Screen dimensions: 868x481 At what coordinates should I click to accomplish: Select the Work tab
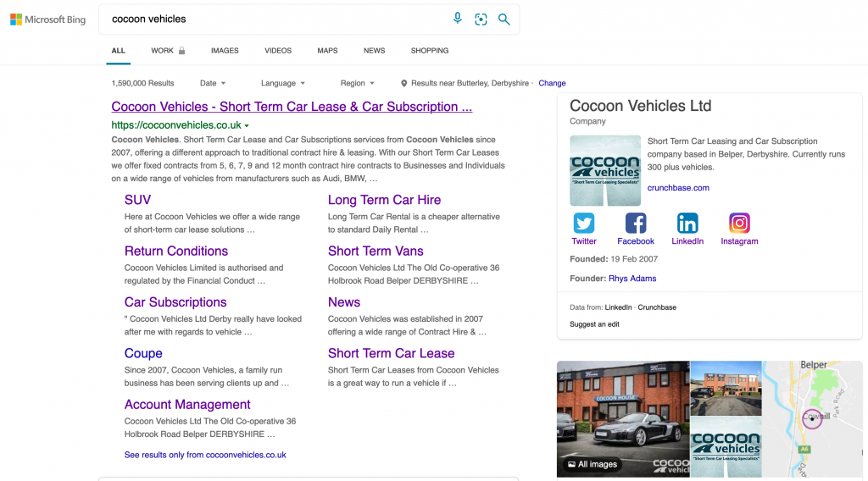(168, 50)
